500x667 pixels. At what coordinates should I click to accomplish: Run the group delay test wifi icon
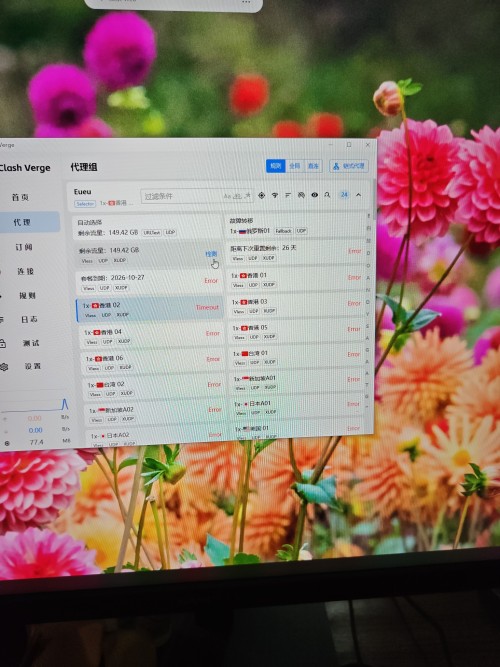click(x=275, y=195)
